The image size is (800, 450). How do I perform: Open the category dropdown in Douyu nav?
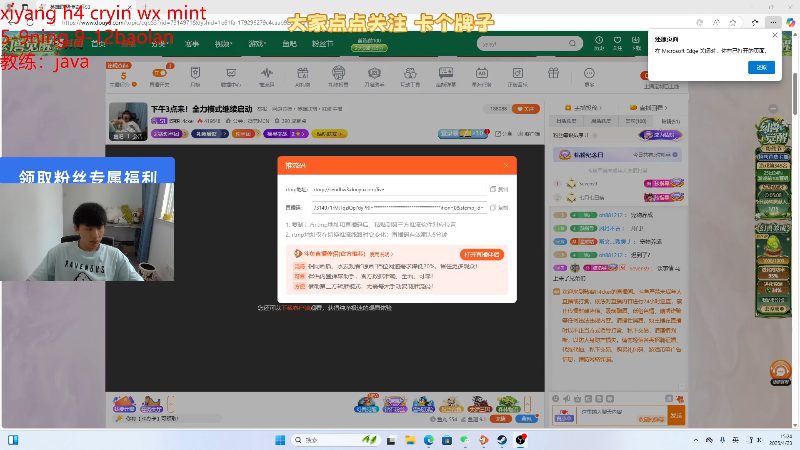click(x=160, y=44)
